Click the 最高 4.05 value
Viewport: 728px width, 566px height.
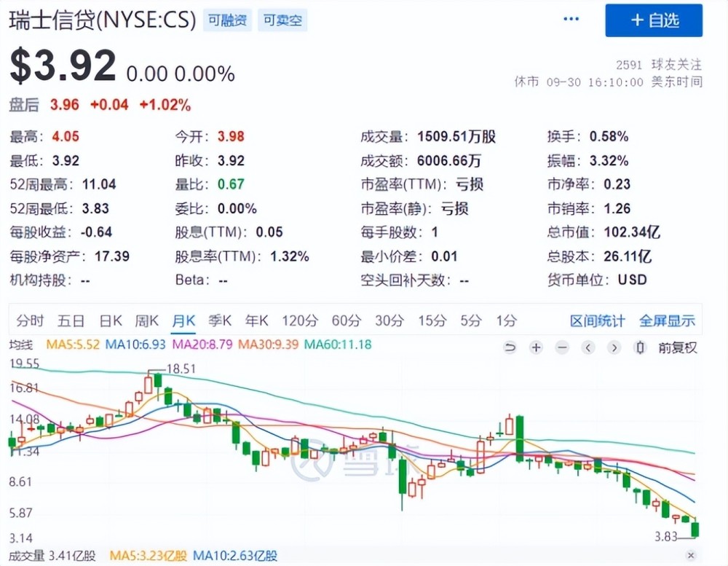coord(66,137)
